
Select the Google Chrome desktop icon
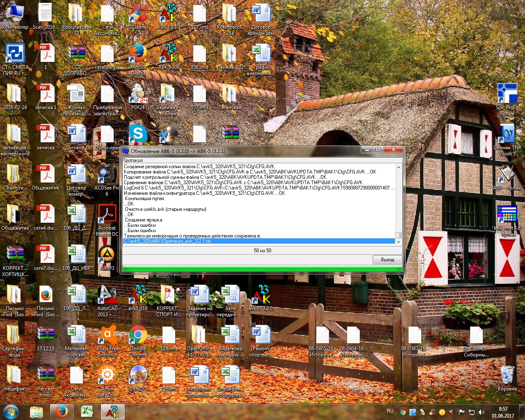(x=138, y=339)
